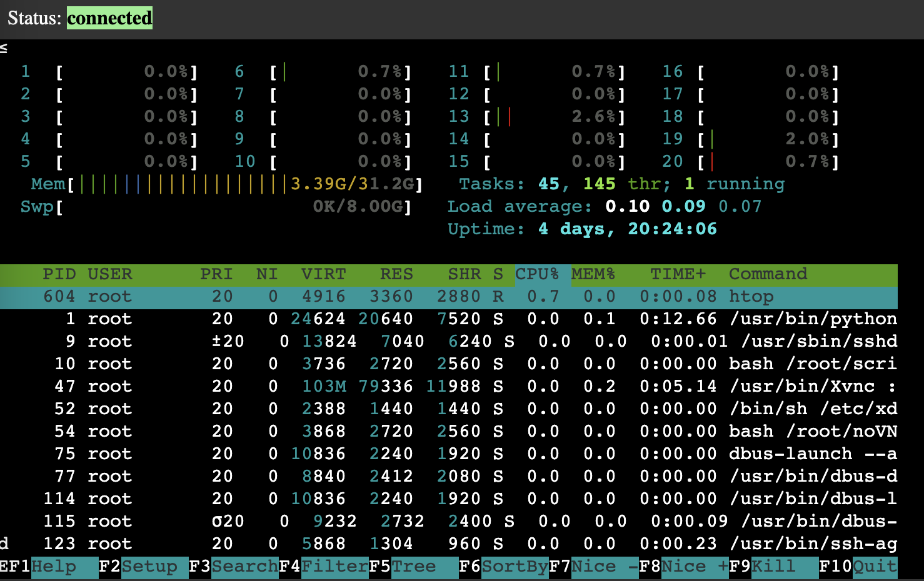Screen dimensions: 924x581
Task: Select the /usr/sbin/sshd process row
Action: tap(449, 342)
